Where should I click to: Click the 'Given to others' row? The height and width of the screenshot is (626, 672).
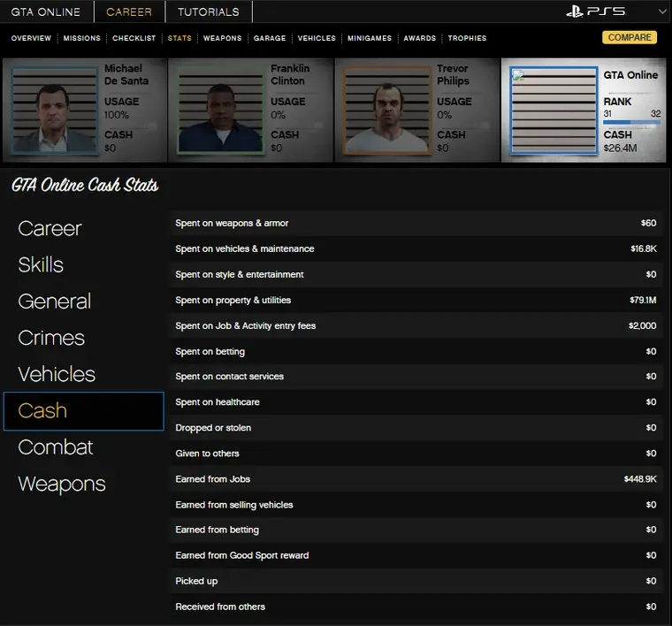point(416,454)
